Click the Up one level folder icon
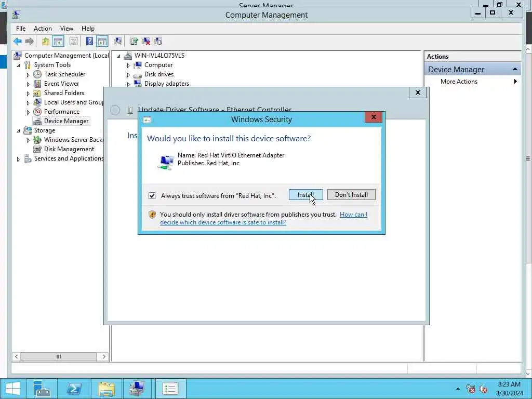532x399 pixels. click(46, 42)
